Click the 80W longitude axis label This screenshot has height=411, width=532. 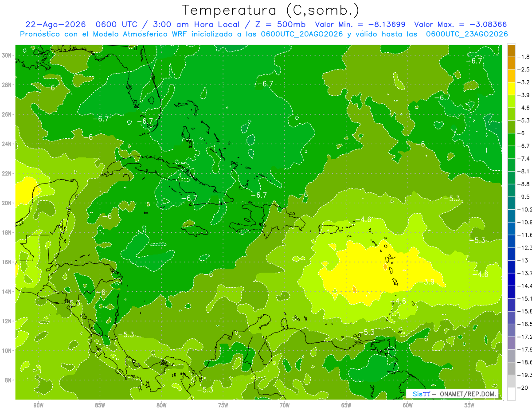(x=161, y=405)
